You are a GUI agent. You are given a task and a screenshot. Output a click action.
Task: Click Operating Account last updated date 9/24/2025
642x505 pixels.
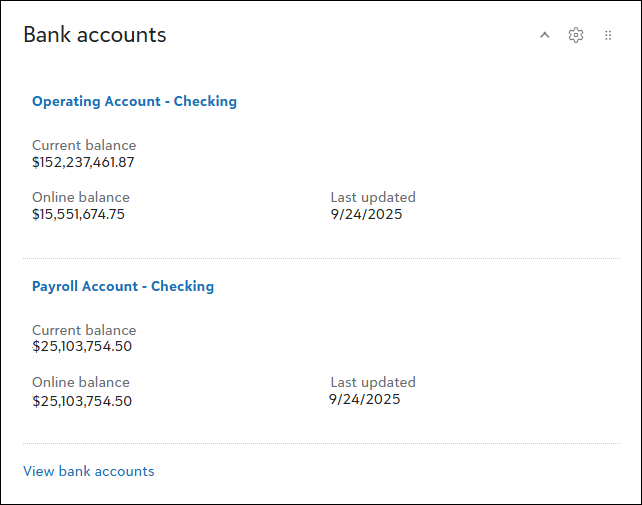tap(366, 214)
